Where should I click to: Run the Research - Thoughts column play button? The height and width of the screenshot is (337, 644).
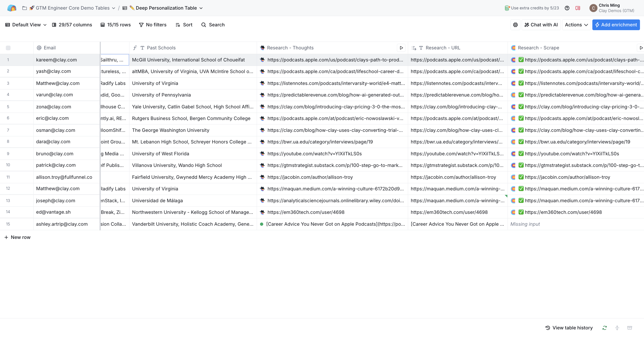click(x=401, y=48)
